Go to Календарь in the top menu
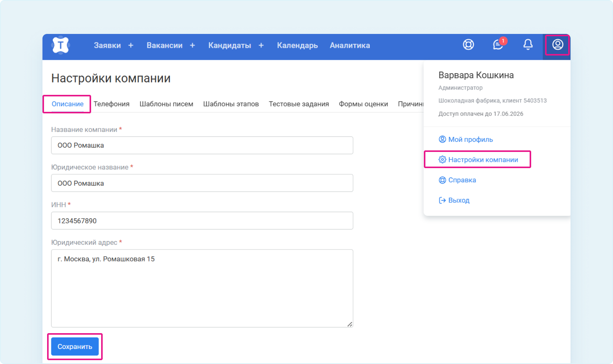This screenshot has width=613, height=364. coord(297,45)
